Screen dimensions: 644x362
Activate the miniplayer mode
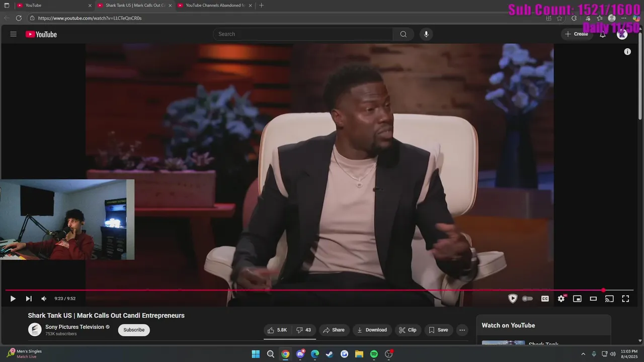tap(578, 299)
